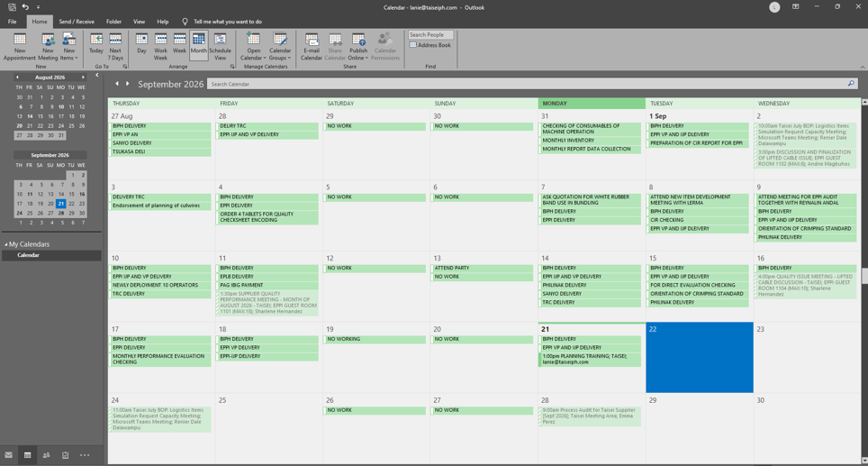
Task: Select date 21 in September mini calendar
Action: click(x=61, y=204)
